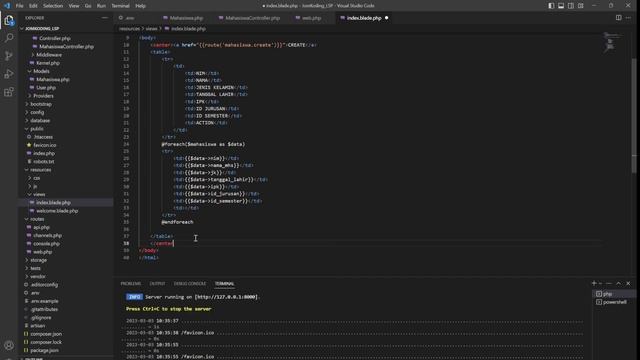Image resolution: width=640 pixels, height=360 pixels.
Task: Collapse the Models folder
Action: click(x=41, y=71)
